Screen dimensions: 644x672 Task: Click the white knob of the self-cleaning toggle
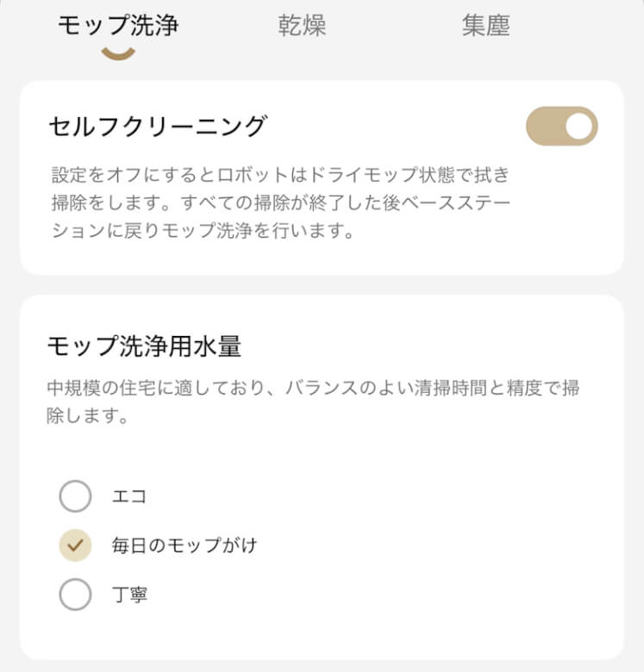pos(581,127)
